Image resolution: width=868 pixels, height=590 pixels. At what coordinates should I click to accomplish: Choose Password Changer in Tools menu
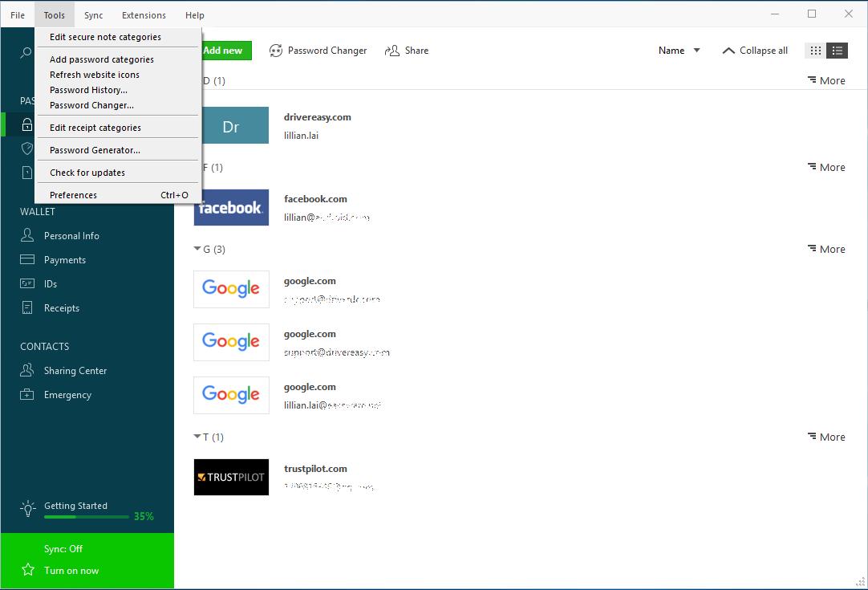(x=118, y=105)
